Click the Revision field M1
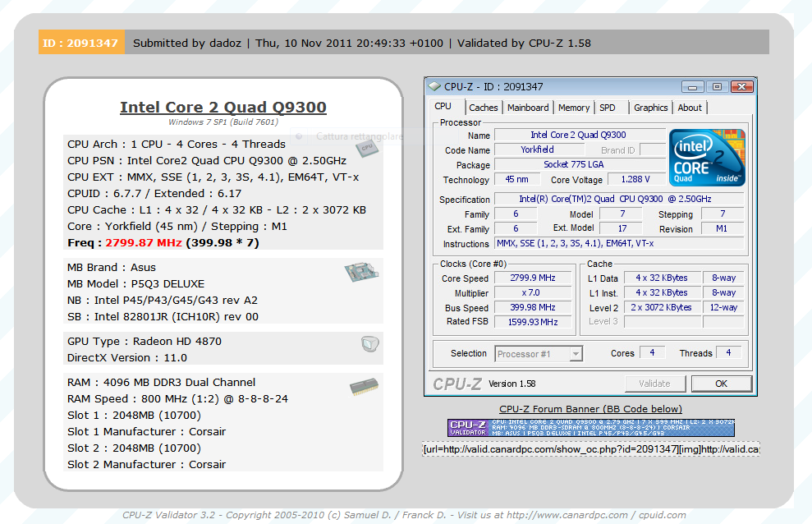Viewport: 812px width, 524px height. (x=723, y=228)
